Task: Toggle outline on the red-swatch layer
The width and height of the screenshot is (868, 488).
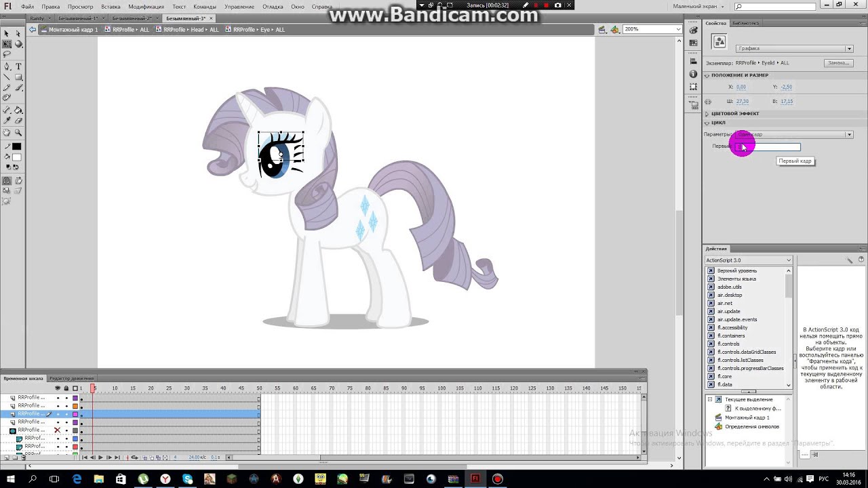Action: pos(75,447)
